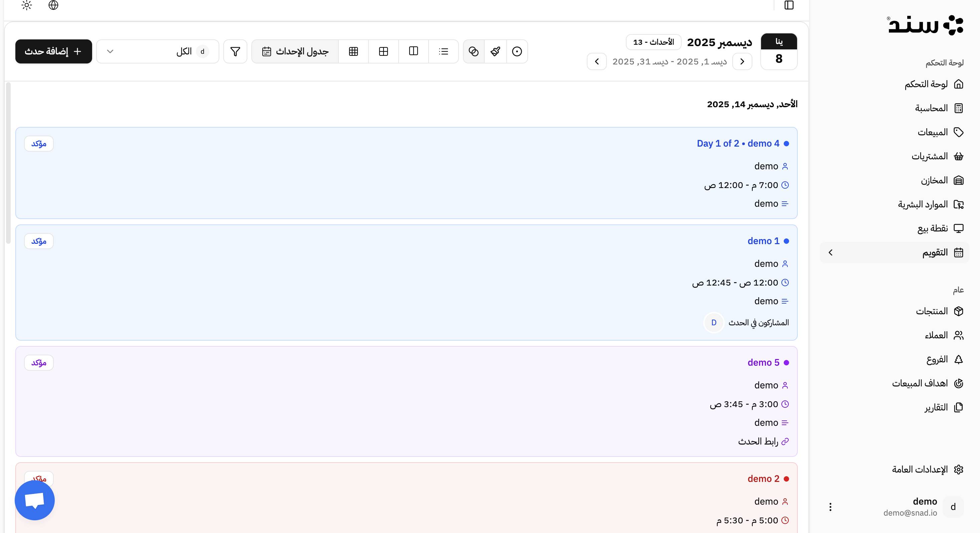This screenshot has width=980, height=533.
Task: Open the رابط الحدث link in demo 5
Action: (758, 441)
